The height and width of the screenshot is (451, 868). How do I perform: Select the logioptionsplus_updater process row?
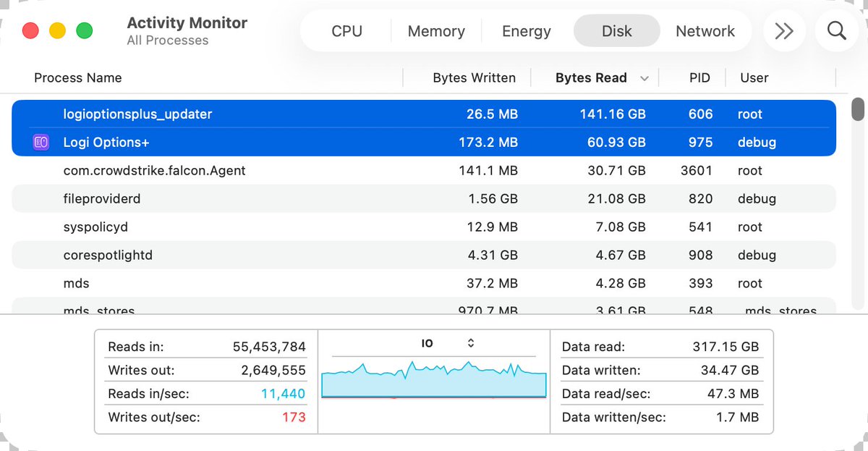click(424, 114)
